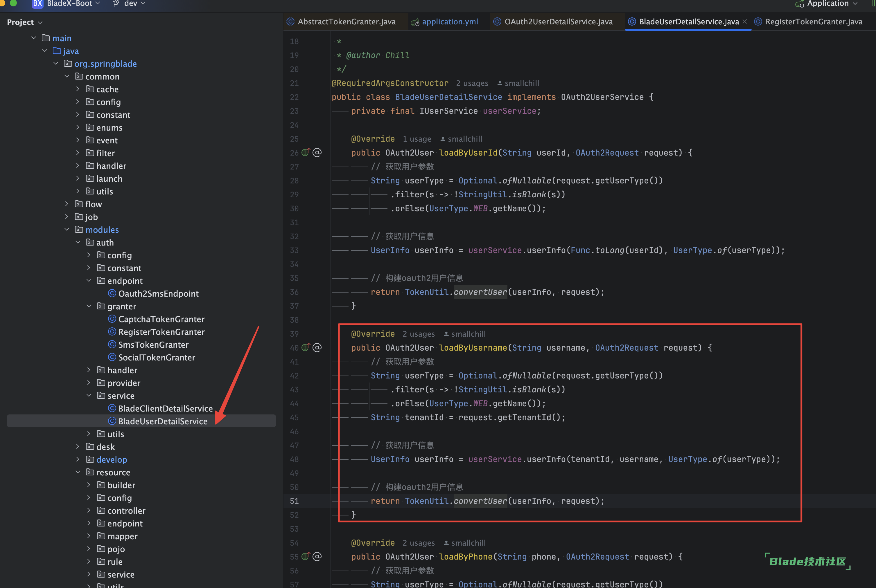Collapse the main folder
Screen dimensions: 876x588
pyautogui.click(x=34, y=38)
